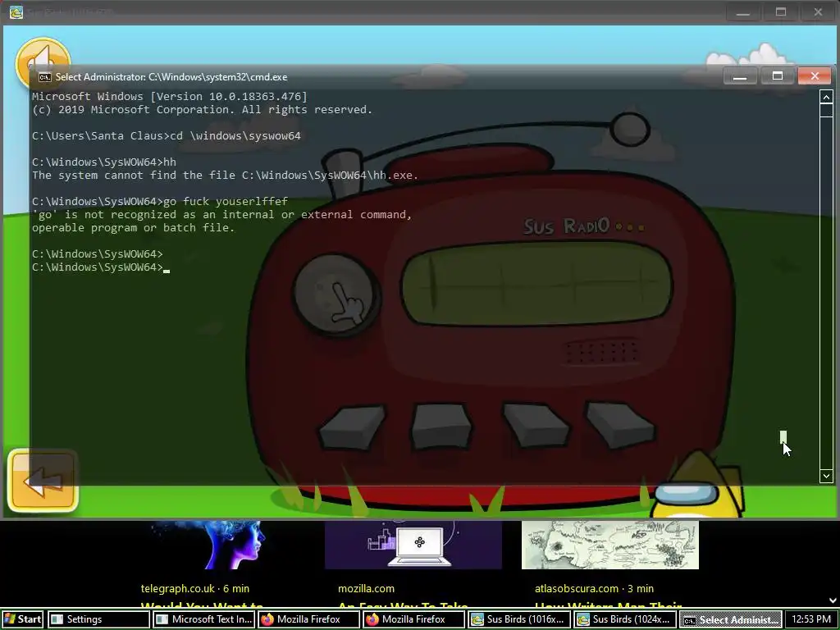
Task: Click the 'Microsoft Windows [Version 10.0.18363.476]' line
Action: pos(169,97)
